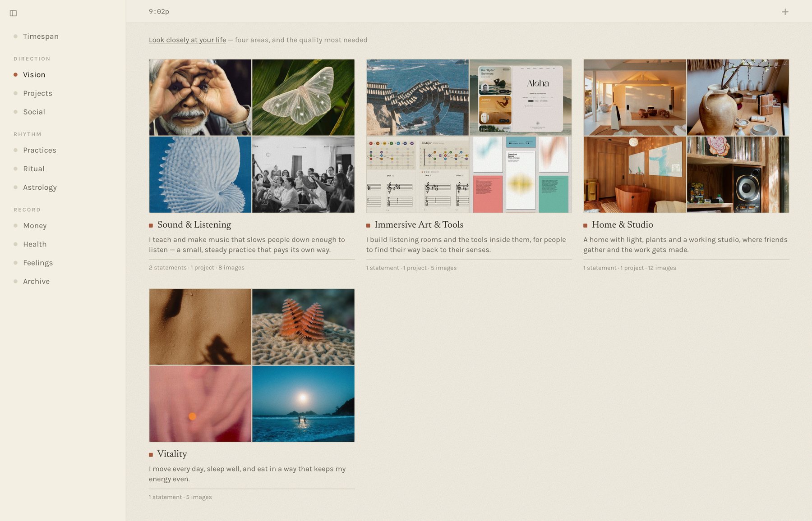This screenshot has width=812, height=521.
Task: Open Timespan in the sidebar
Action: (41, 37)
